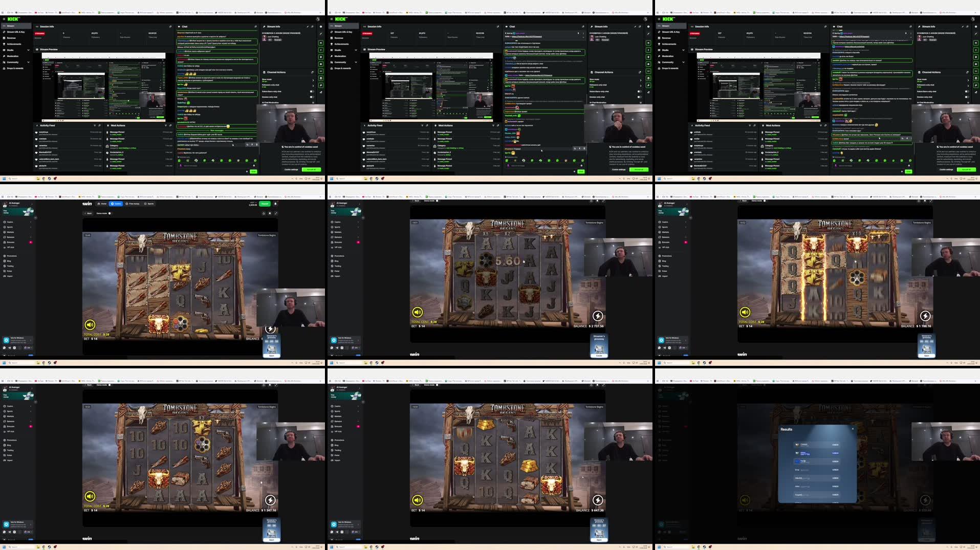
Task: Expand Slow mode arrow, Kick frame 00:00:25
Action: pyautogui.click(x=313, y=80)
